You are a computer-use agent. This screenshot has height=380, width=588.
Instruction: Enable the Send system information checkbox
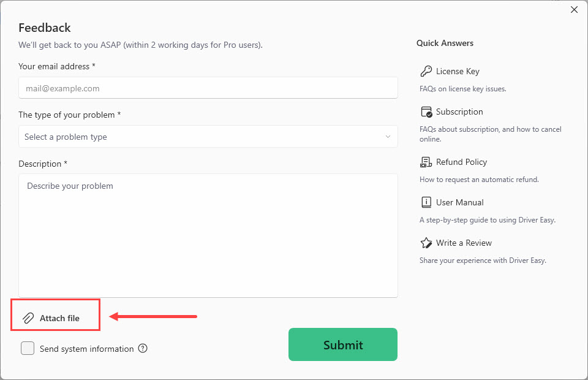[28, 348]
